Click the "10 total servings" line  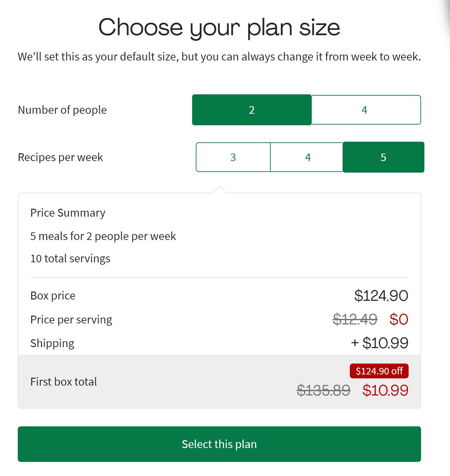coord(70,258)
